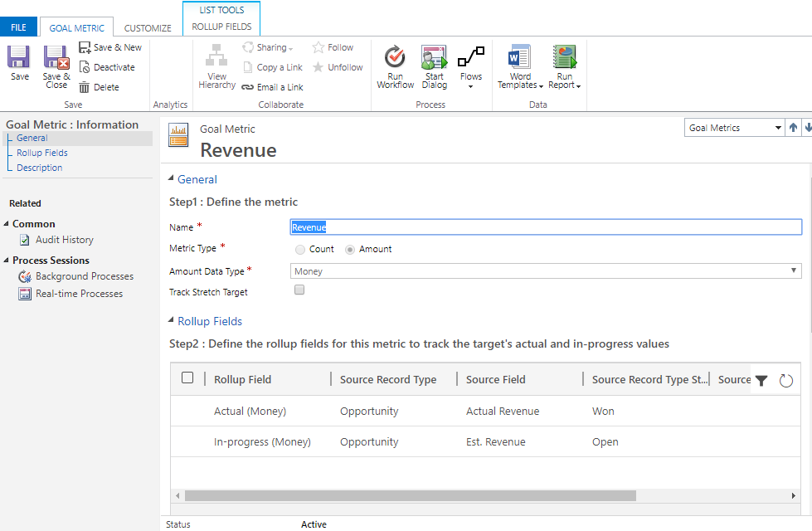The width and height of the screenshot is (812, 531).
Task: Open the Amount Data Type dropdown
Action: point(546,271)
